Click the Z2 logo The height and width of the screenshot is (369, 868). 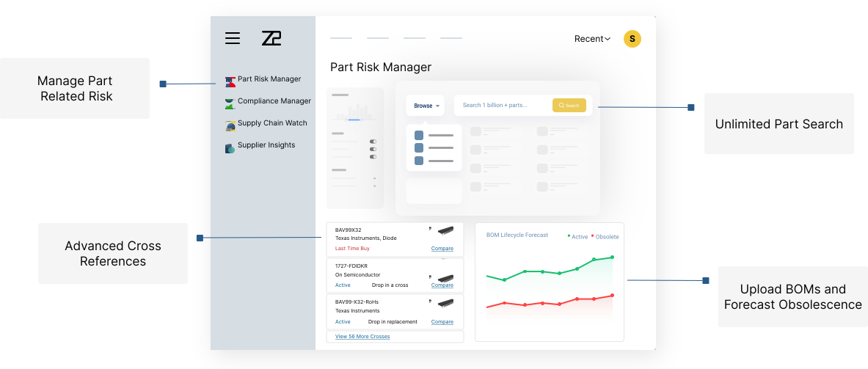click(x=271, y=38)
